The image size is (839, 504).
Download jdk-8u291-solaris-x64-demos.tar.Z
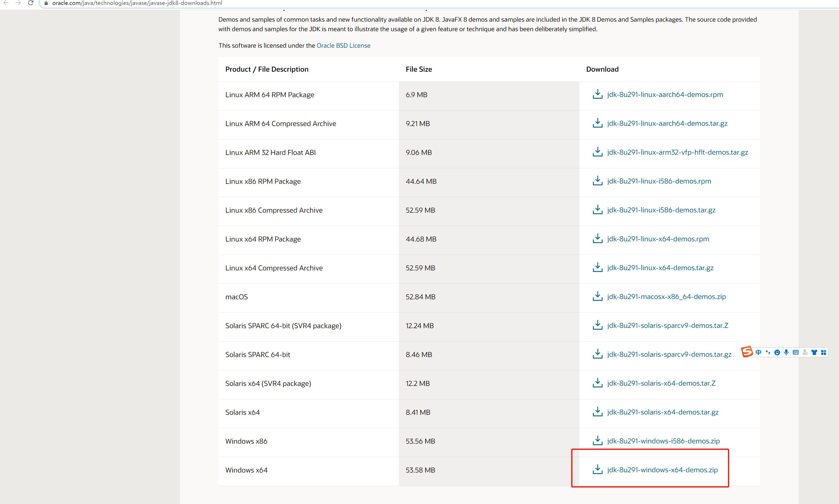point(661,383)
